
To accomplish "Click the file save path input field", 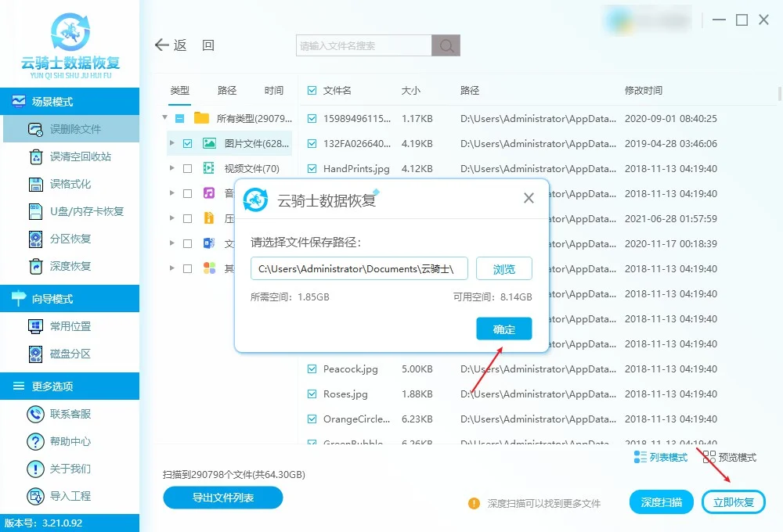I will (x=359, y=268).
